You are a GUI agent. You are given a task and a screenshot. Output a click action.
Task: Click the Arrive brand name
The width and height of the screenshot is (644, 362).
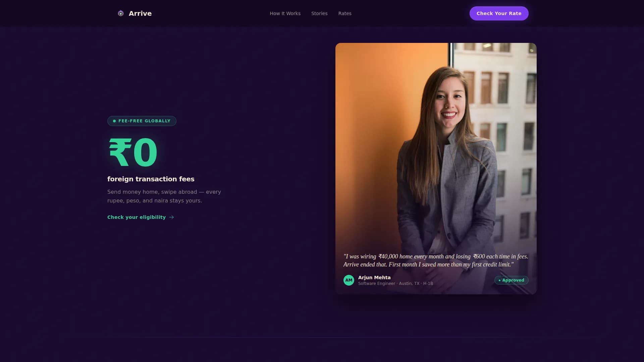[140, 13]
